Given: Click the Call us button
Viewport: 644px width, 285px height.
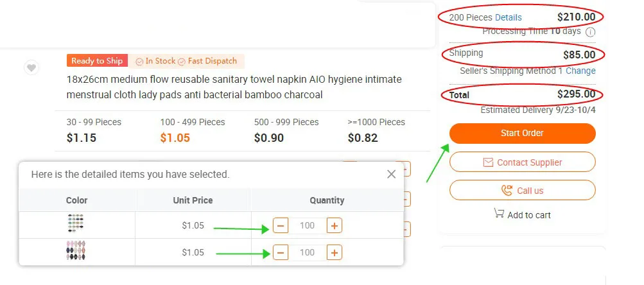Looking at the screenshot, I should pos(522,191).
